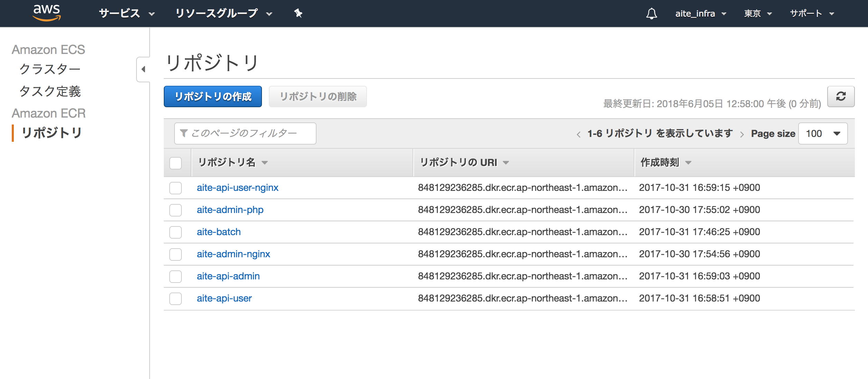The image size is (868, 379).
Task: Open the aite-api-user-nginx repository
Action: coord(238,188)
